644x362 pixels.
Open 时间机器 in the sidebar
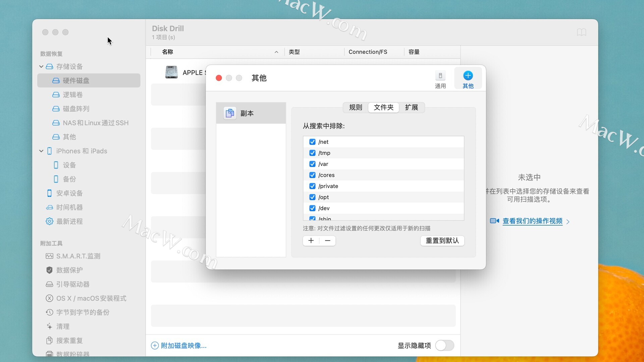pyautogui.click(x=89, y=207)
